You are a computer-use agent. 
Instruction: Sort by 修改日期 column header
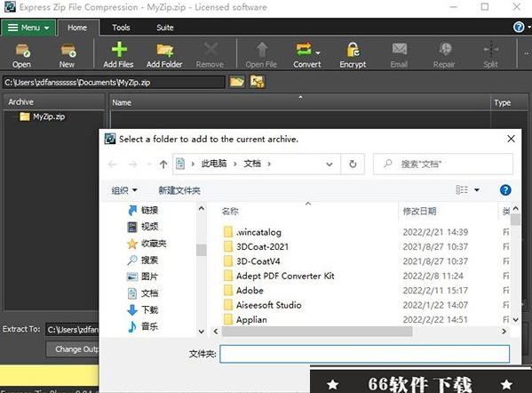click(420, 212)
